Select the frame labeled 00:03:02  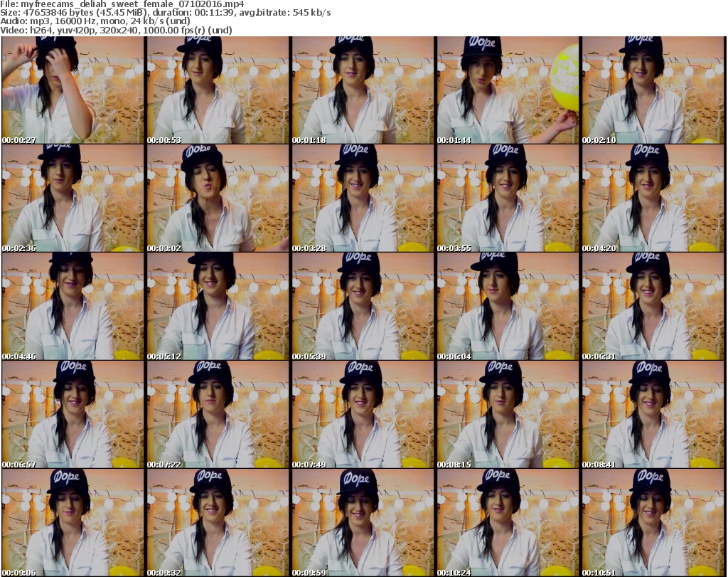pos(218,198)
